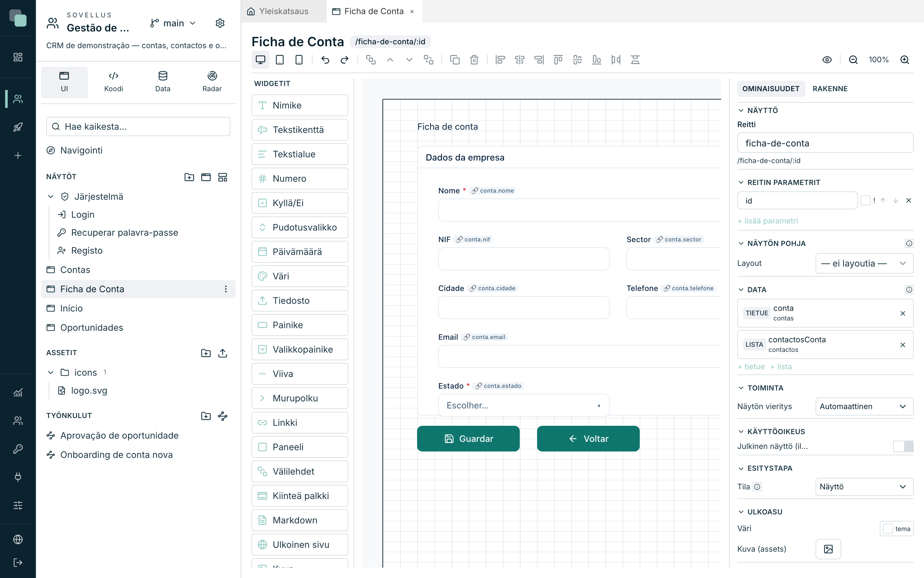The height and width of the screenshot is (578, 924).
Task: Click the trash delete icon in toolbar
Action: click(x=474, y=60)
